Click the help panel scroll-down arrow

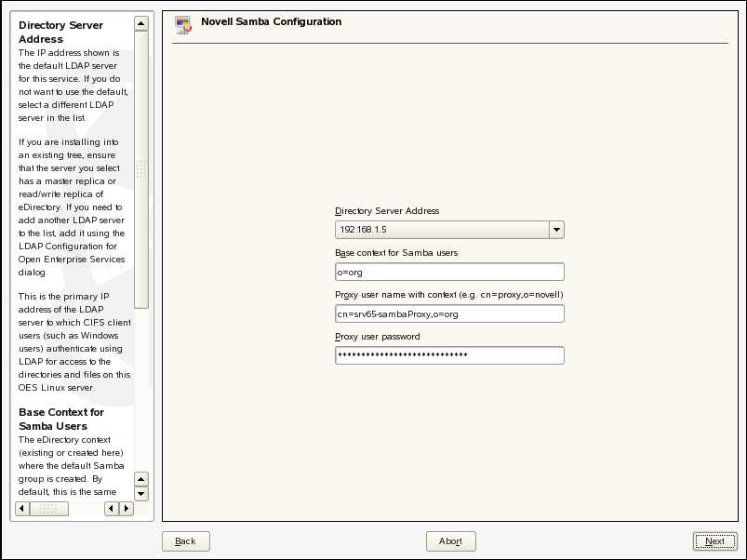tap(141, 494)
